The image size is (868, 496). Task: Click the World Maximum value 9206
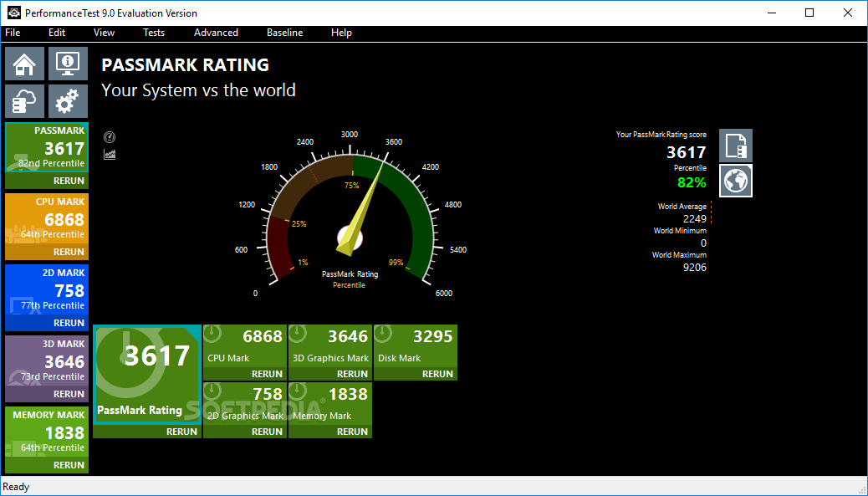pyautogui.click(x=695, y=268)
